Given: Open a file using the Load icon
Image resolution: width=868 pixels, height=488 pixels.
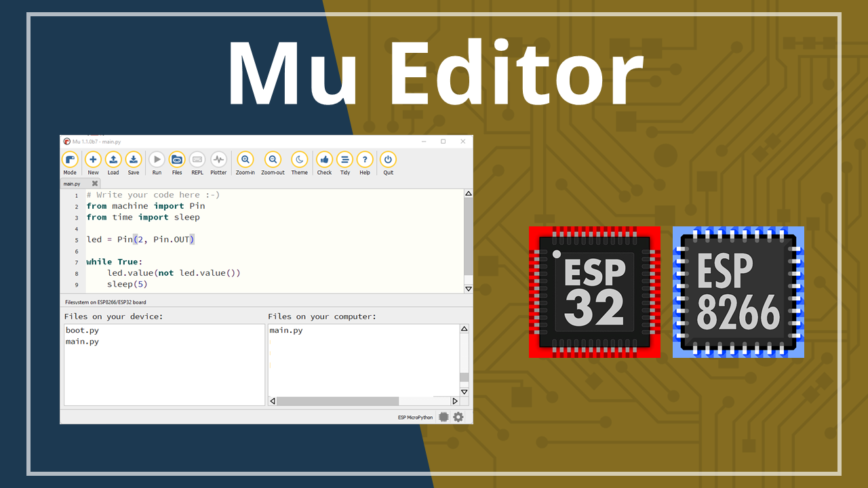Looking at the screenshot, I should [x=113, y=161].
